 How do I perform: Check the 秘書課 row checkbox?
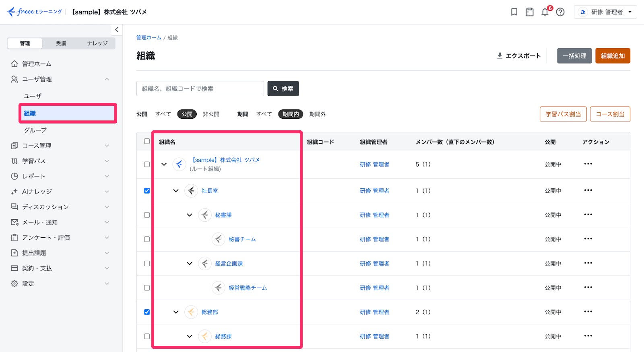pyautogui.click(x=147, y=215)
